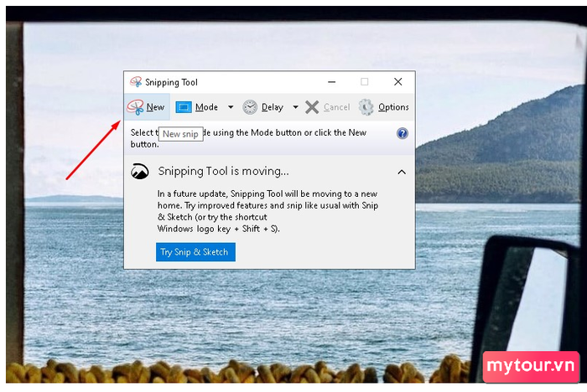Click the Cancel X button
Image resolution: width=587 pixels, height=392 pixels.
tap(328, 107)
